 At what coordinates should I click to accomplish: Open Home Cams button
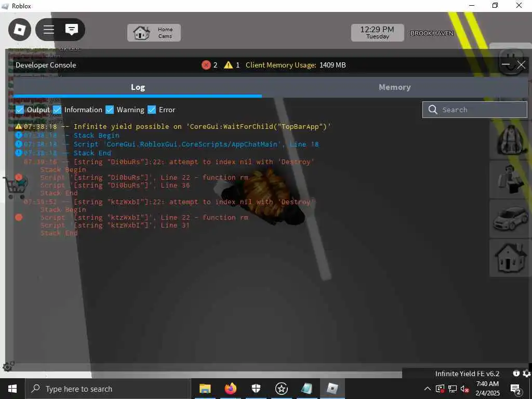[154, 33]
